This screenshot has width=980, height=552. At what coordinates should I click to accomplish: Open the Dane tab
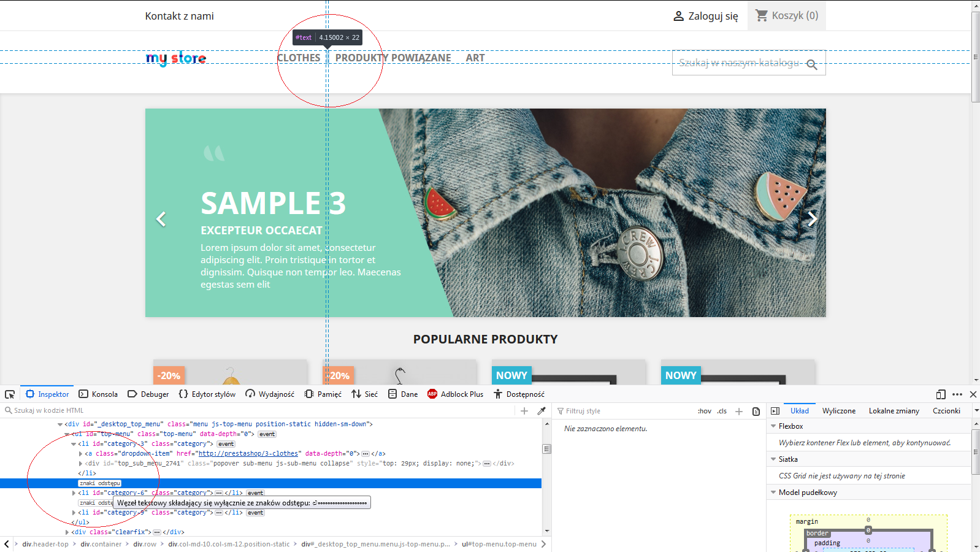point(403,394)
